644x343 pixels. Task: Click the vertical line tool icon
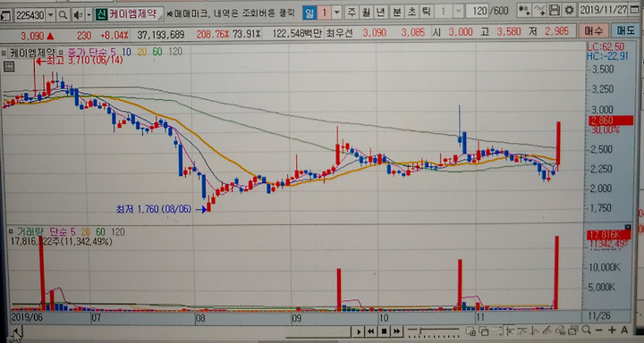click(535, 330)
